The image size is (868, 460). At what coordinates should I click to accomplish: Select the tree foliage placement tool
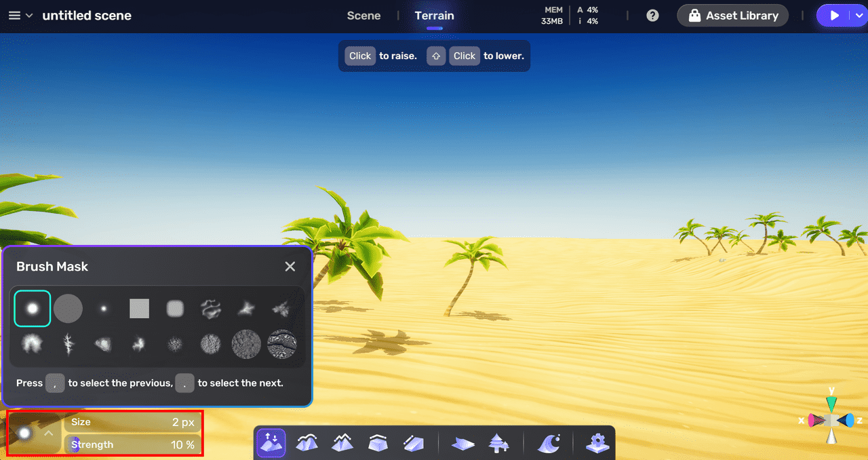point(499,444)
